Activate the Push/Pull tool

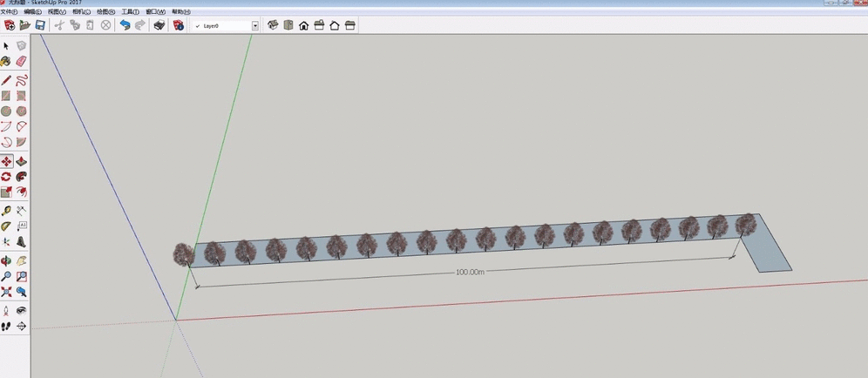tap(21, 161)
